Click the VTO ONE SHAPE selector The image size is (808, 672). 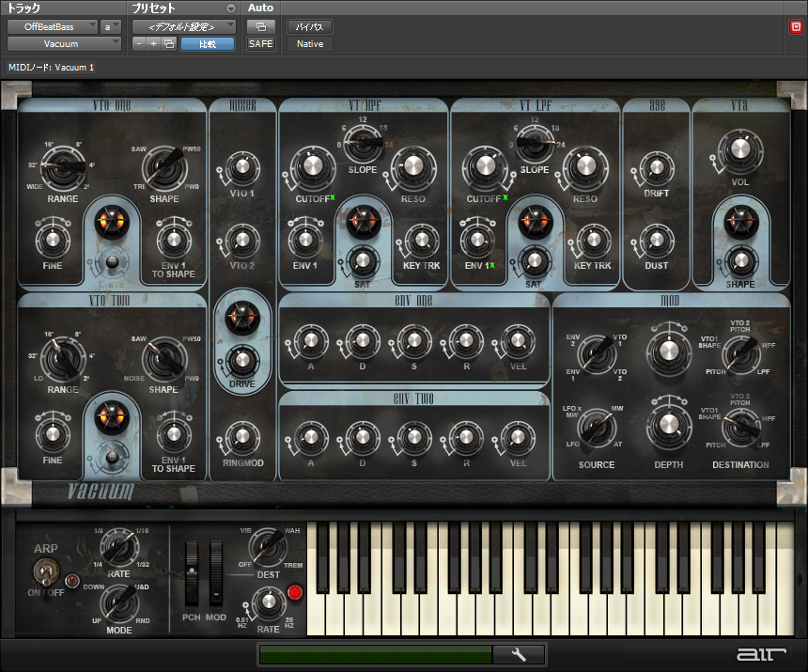[x=165, y=167]
